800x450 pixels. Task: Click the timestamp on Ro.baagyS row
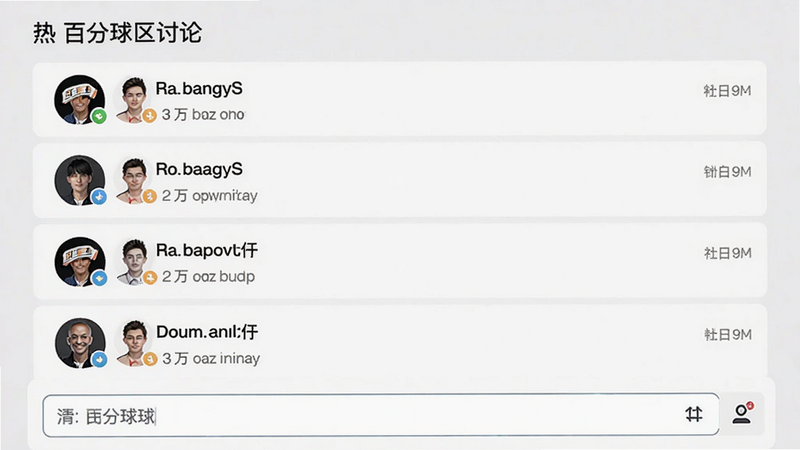click(x=727, y=172)
